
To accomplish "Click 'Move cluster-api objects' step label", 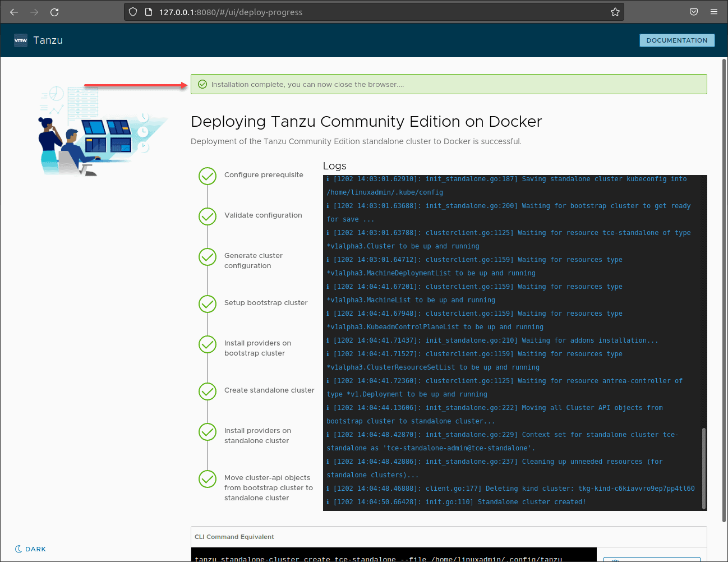I will pyautogui.click(x=269, y=488).
